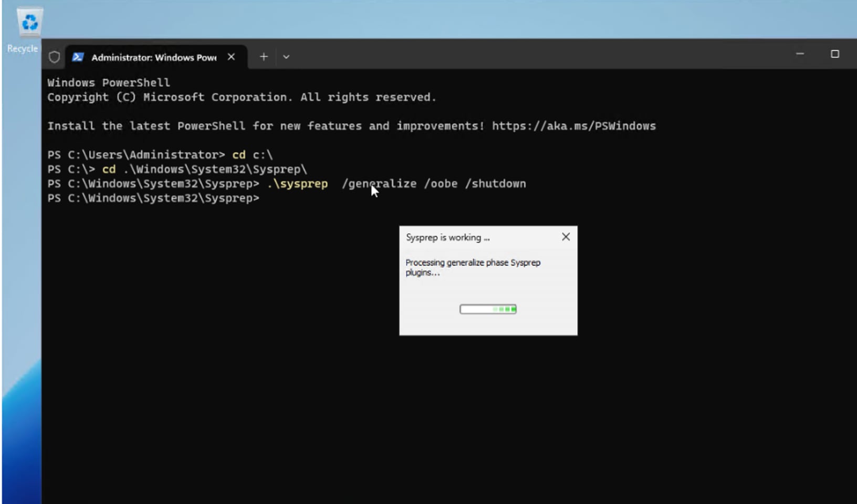Close the Sysprep is working dialog
This screenshot has height=504, width=857.
(566, 237)
